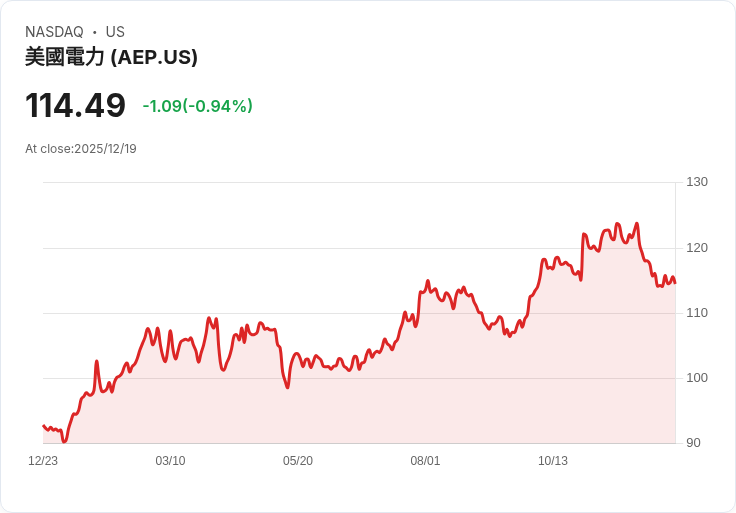Image resolution: width=736 pixels, height=513 pixels.
Task: Click the latest endpoint of the price line
Action: click(x=675, y=283)
